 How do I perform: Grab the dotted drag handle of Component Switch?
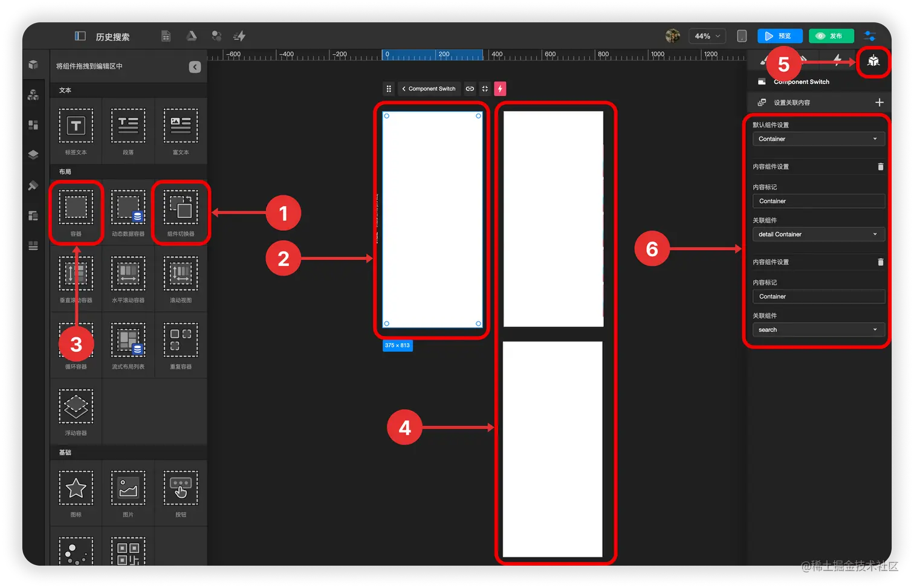[x=389, y=89]
